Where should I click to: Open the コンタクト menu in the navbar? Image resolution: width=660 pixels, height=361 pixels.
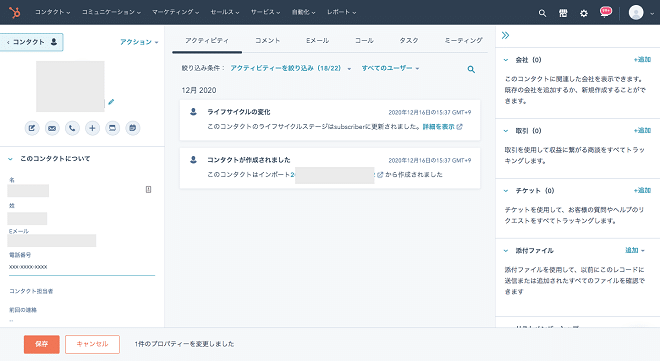click(x=52, y=12)
